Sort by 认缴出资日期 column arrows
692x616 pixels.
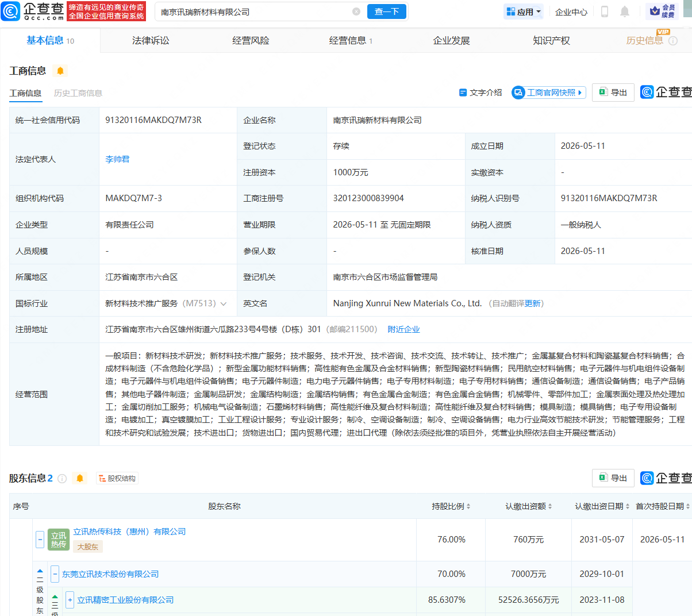point(628,506)
